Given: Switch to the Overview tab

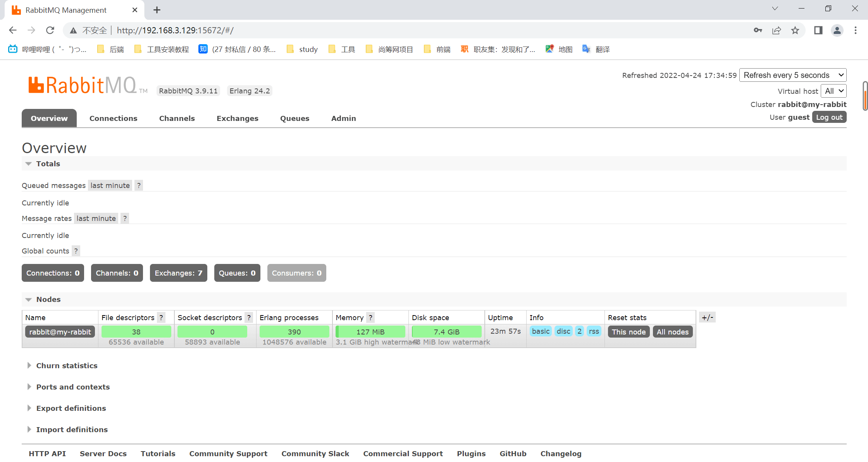Looking at the screenshot, I should (49, 118).
